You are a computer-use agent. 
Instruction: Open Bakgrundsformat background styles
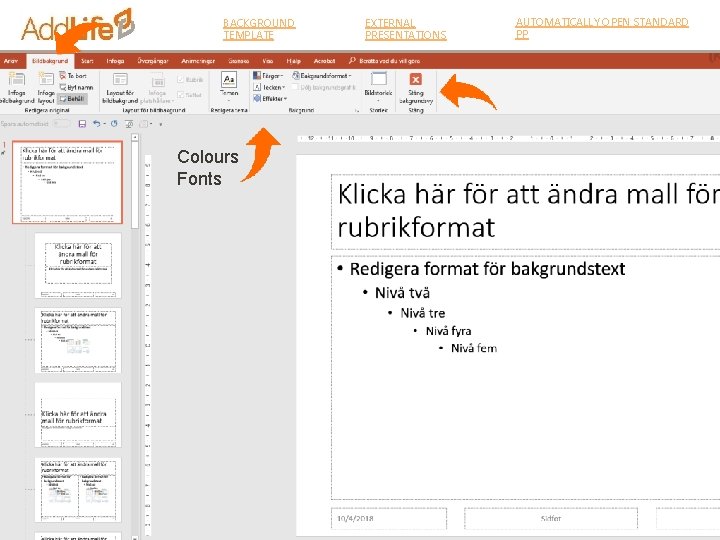(x=322, y=76)
